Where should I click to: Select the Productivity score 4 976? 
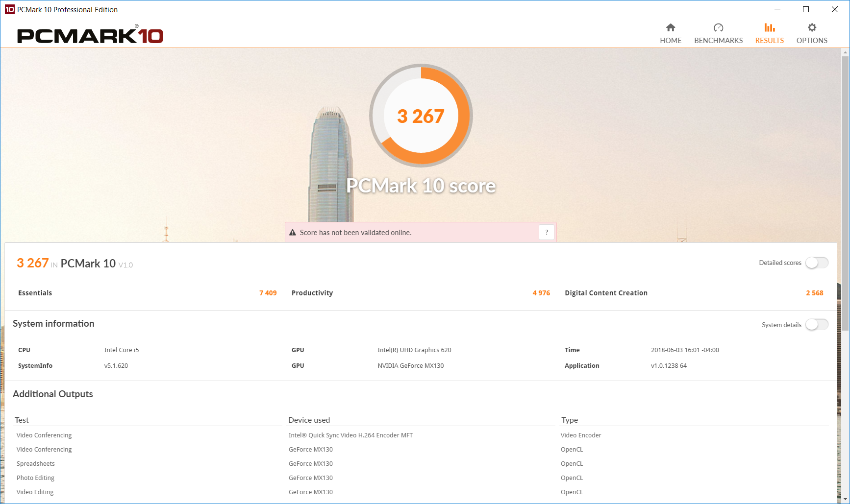click(x=541, y=293)
